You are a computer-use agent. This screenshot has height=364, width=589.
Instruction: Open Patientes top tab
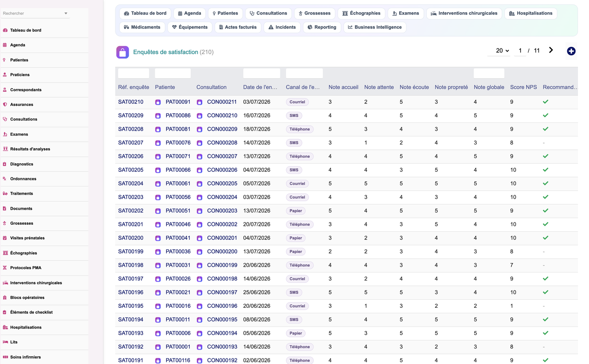coord(225,13)
